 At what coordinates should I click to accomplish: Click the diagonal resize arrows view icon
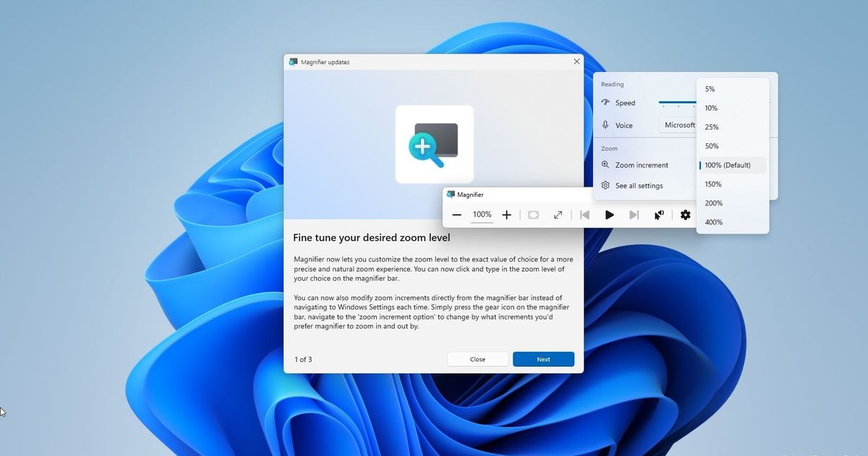point(558,215)
